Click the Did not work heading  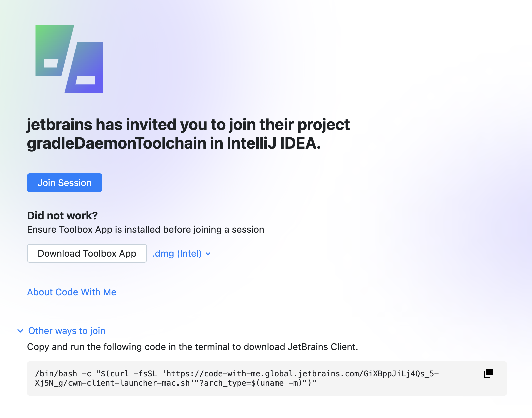point(62,215)
